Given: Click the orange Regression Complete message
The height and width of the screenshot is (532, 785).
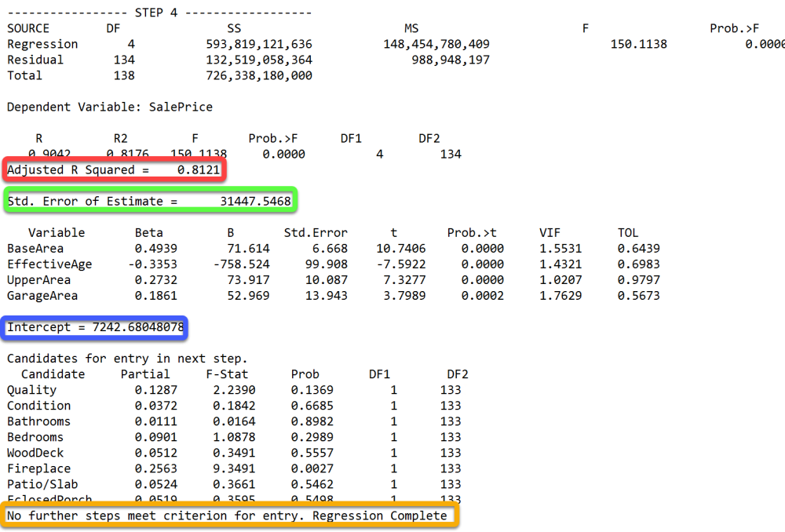Looking at the screenshot, I should pos(230,516).
